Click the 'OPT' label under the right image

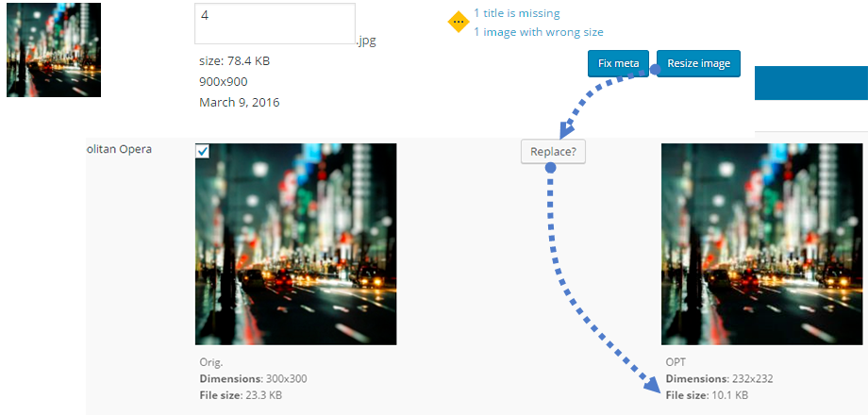click(x=676, y=362)
